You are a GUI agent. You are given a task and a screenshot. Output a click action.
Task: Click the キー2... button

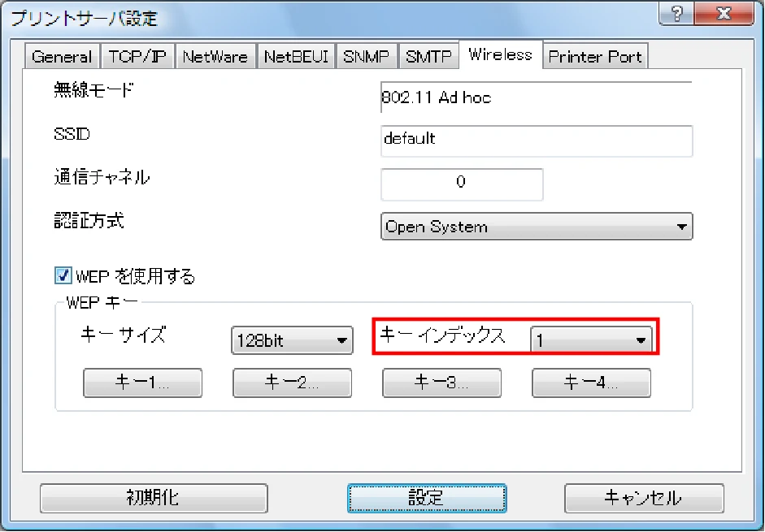pos(292,383)
